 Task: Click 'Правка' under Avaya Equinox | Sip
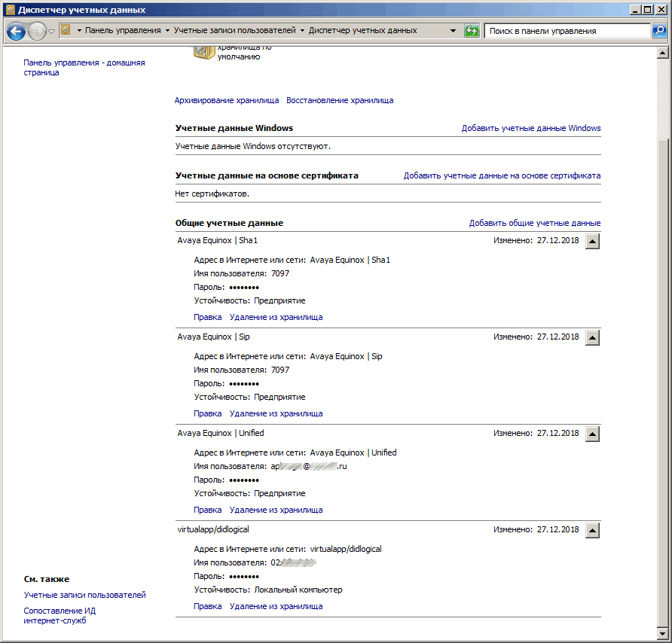click(x=208, y=414)
